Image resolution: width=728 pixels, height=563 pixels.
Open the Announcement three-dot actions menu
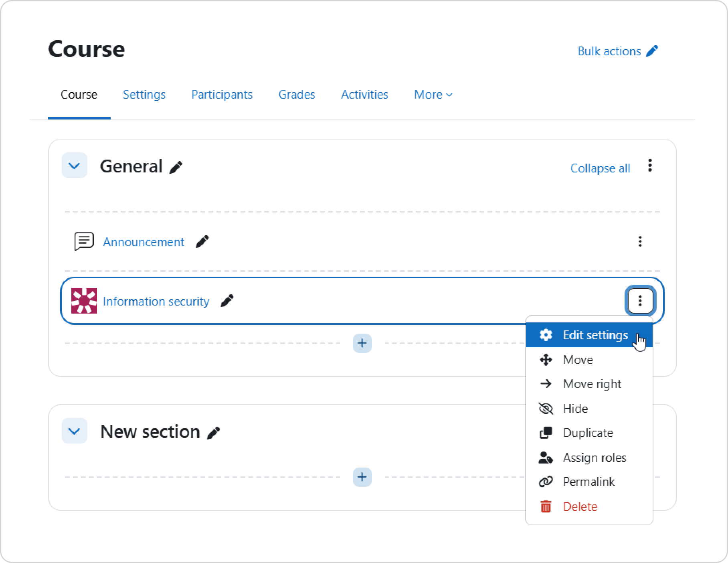[x=640, y=241]
